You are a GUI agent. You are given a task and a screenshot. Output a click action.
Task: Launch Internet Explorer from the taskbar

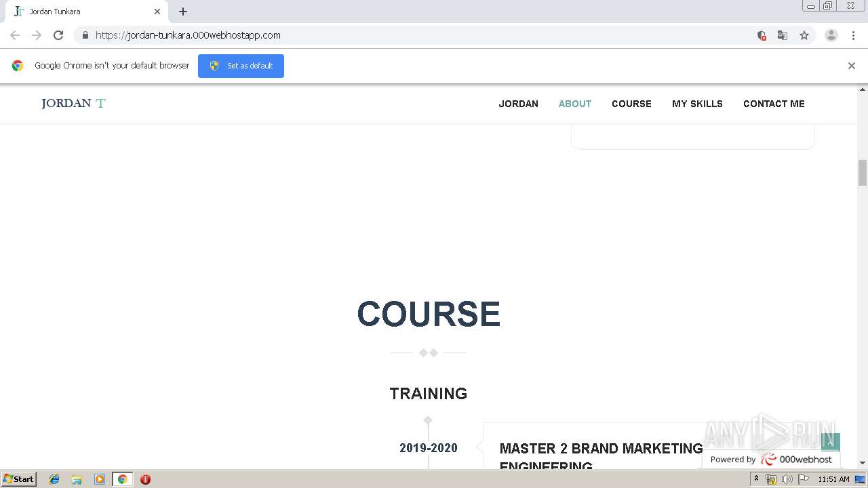pyautogui.click(x=54, y=479)
